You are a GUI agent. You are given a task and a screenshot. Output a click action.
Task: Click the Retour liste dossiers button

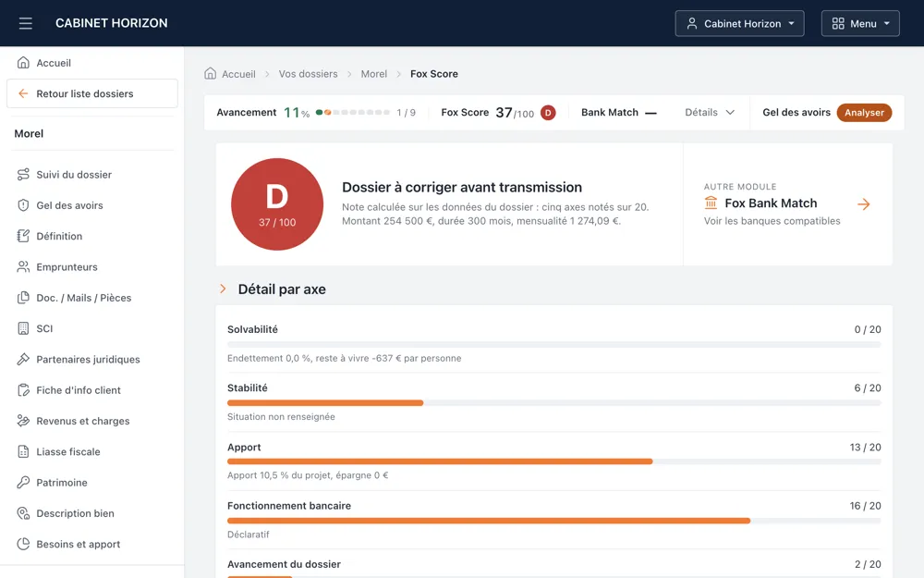pos(91,93)
